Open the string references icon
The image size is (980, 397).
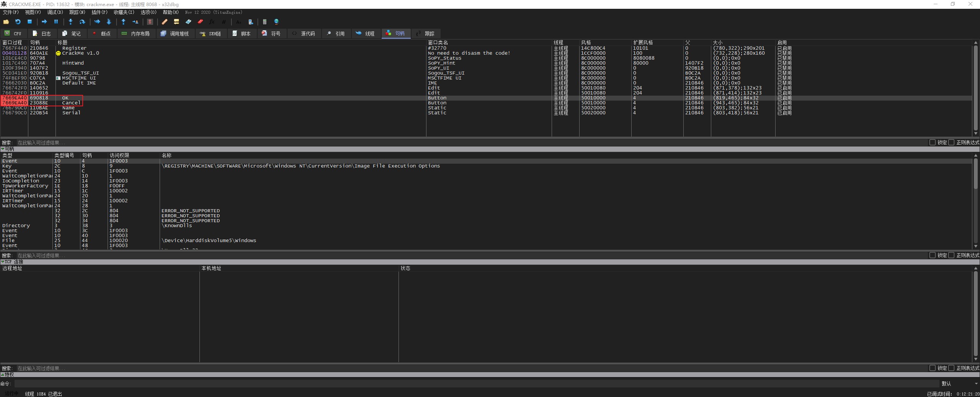[x=238, y=22]
